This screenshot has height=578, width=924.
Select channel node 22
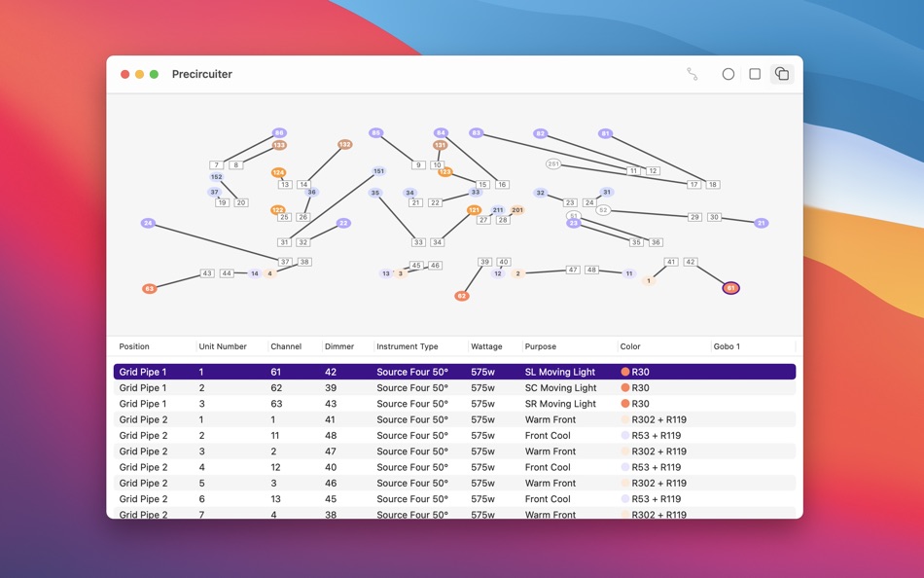coord(343,223)
